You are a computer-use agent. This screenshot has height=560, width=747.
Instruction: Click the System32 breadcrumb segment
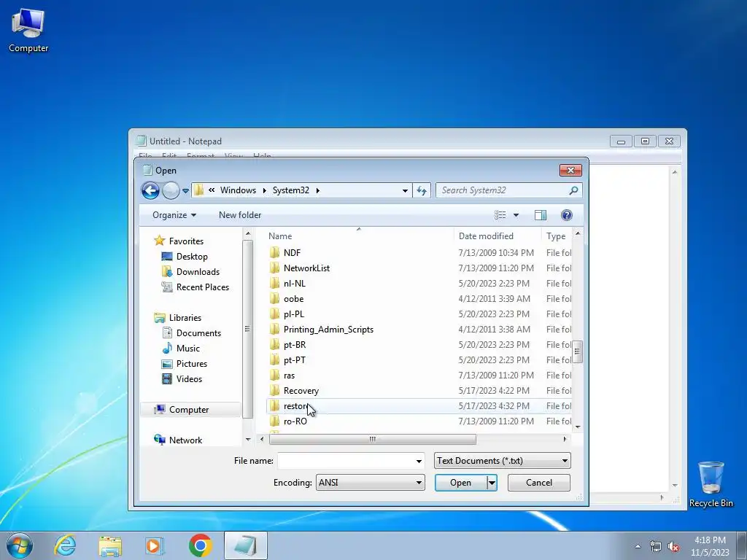(290, 190)
